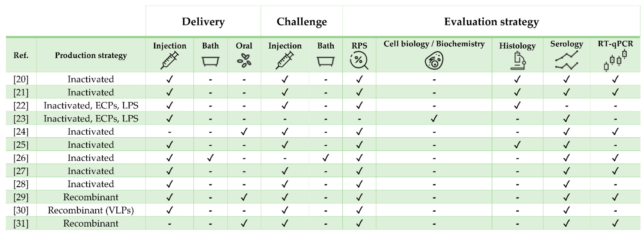Click the RT-qPCR box plot icon
This screenshot has height=234, width=644.
[x=615, y=61]
